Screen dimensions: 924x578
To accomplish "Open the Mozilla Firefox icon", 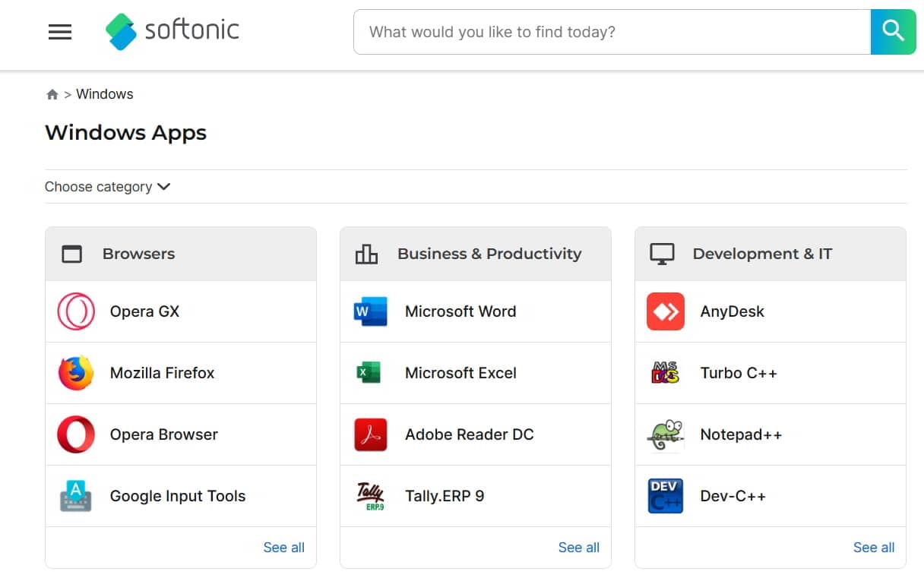I will (76, 373).
